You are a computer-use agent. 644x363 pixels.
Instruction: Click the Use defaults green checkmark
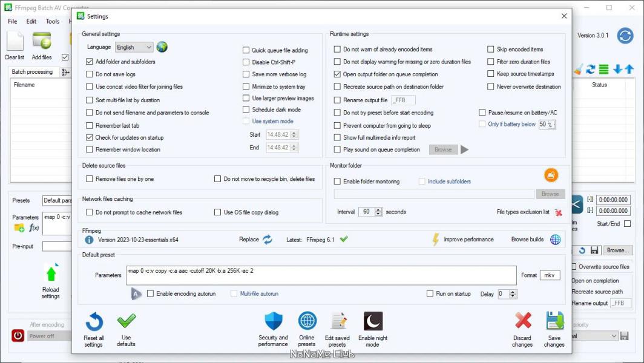[x=126, y=321]
